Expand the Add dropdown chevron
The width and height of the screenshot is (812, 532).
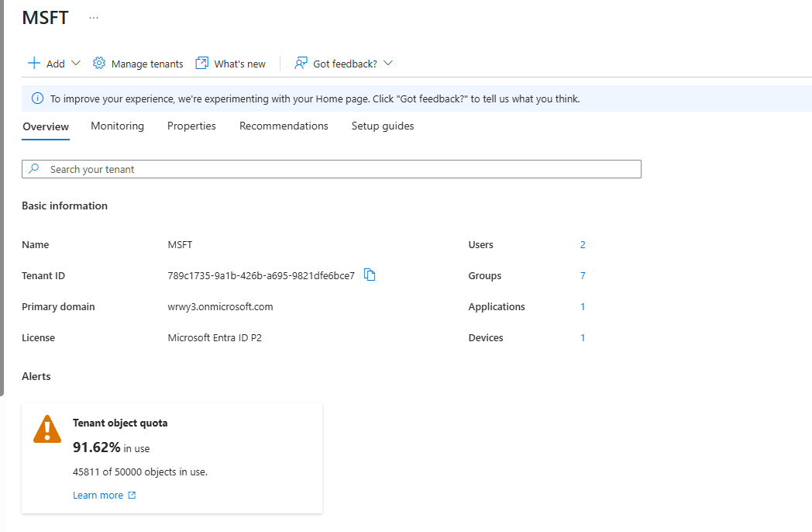click(x=76, y=64)
